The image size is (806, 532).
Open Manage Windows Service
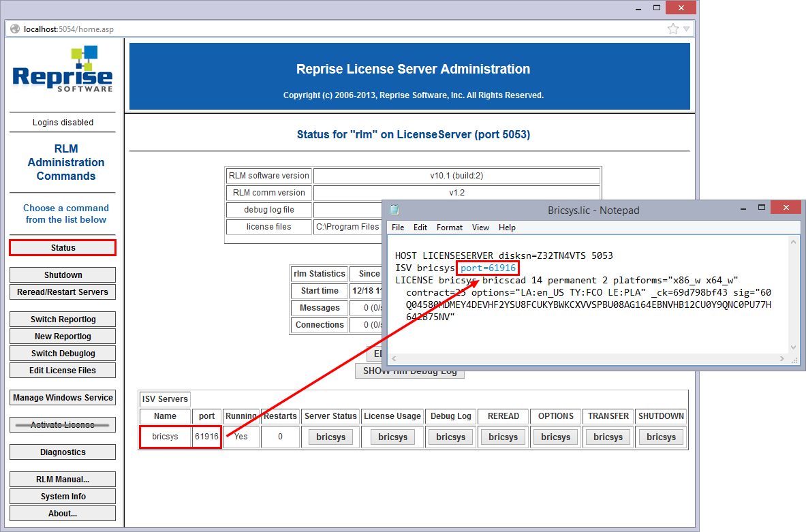(63, 398)
